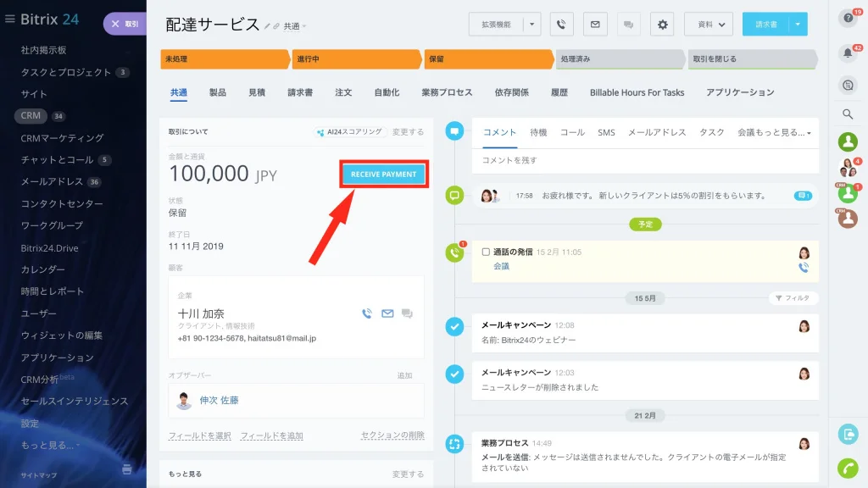Click the print icon beside サイトマップ
The image size is (868, 488).
click(127, 469)
